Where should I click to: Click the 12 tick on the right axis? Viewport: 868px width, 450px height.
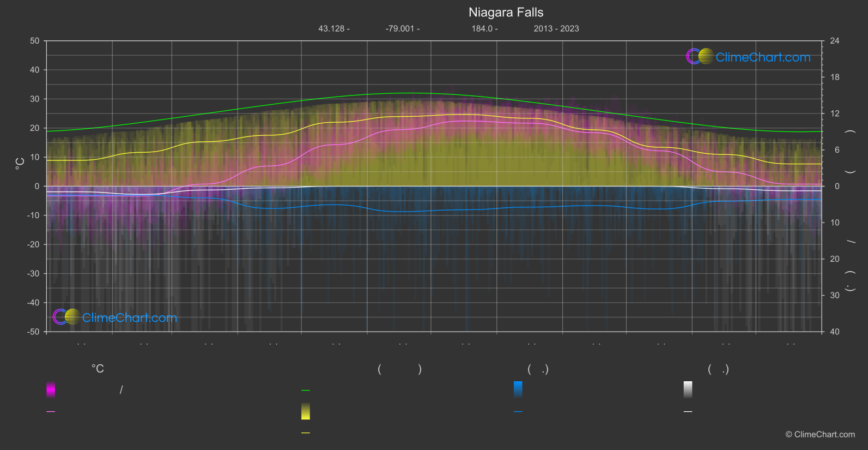pyautogui.click(x=835, y=113)
